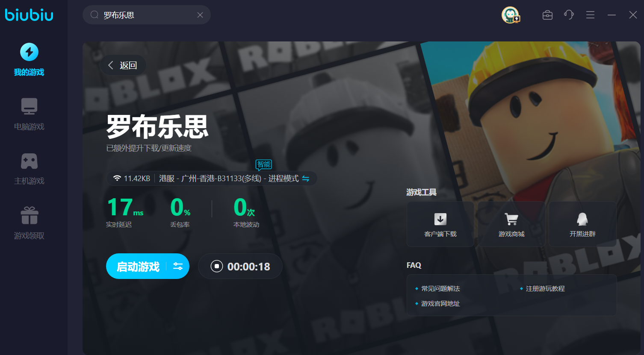This screenshot has height=355, width=644.
Task: Open 客户端下载 client download tool
Action: tap(440, 224)
